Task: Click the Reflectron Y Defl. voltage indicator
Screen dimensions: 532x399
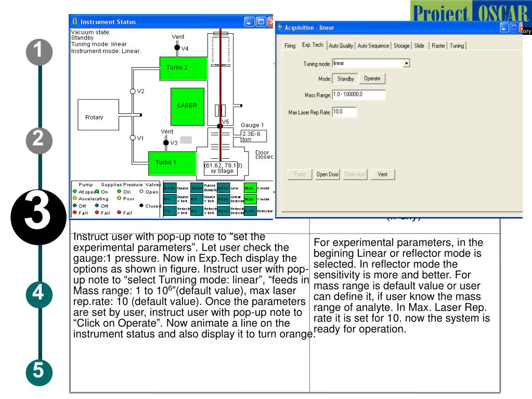Action: point(197,211)
